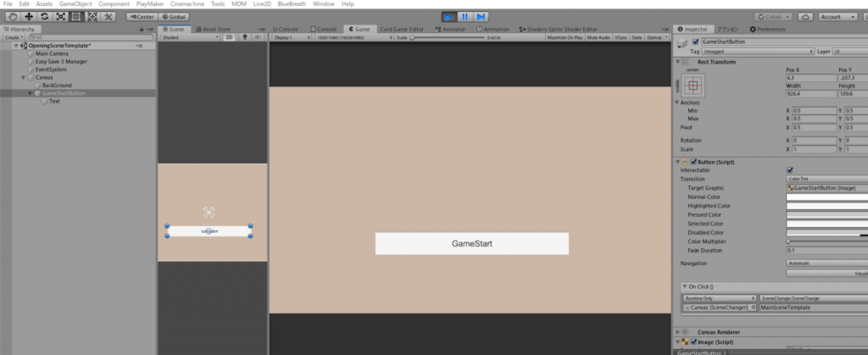Select the Rotate tool

pos(44,16)
